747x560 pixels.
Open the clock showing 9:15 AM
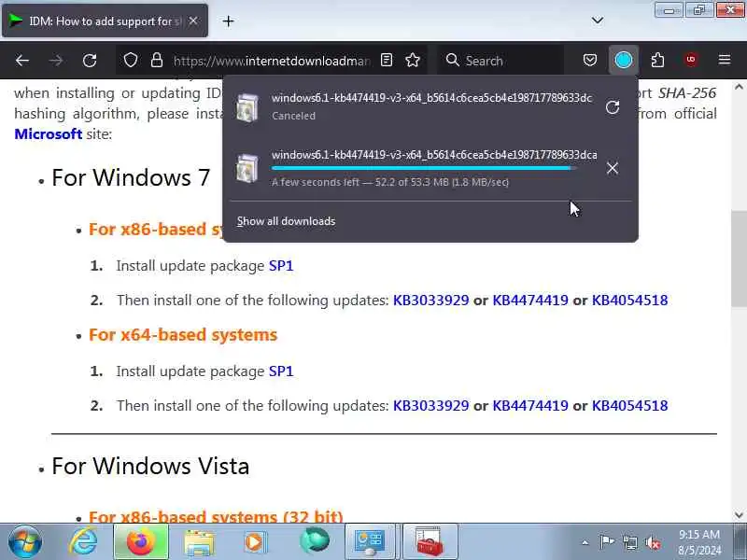coord(699,542)
